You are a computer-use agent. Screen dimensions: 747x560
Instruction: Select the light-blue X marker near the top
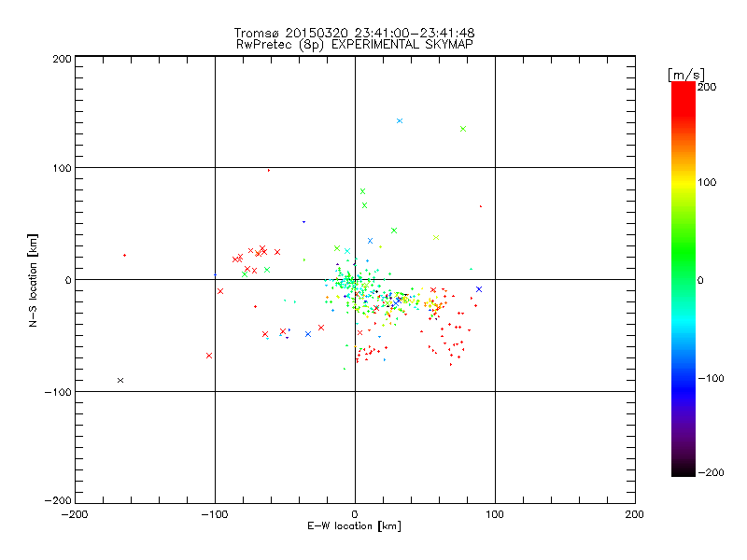400,121
